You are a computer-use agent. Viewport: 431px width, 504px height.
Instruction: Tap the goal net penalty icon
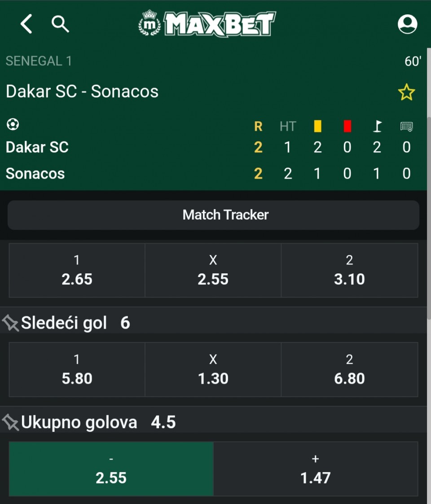coord(406,127)
